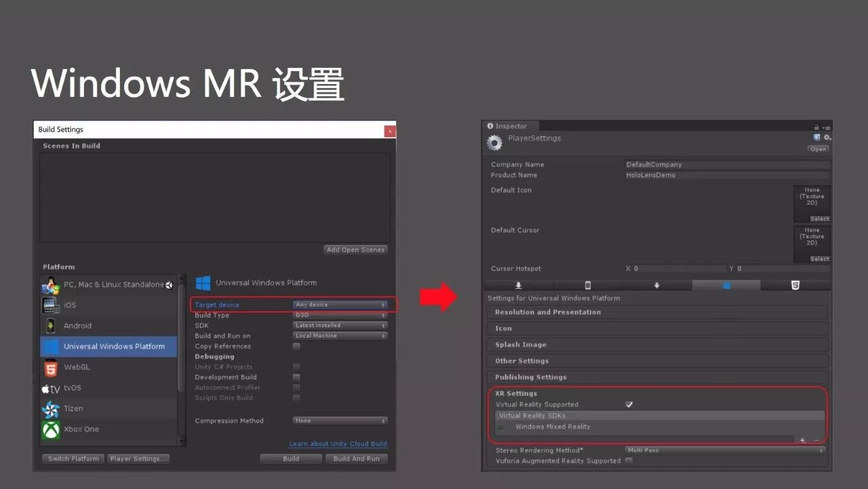Toggle the Inspector lock icon
The width and height of the screenshot is (868, 489).
click(x=816, y=127)
